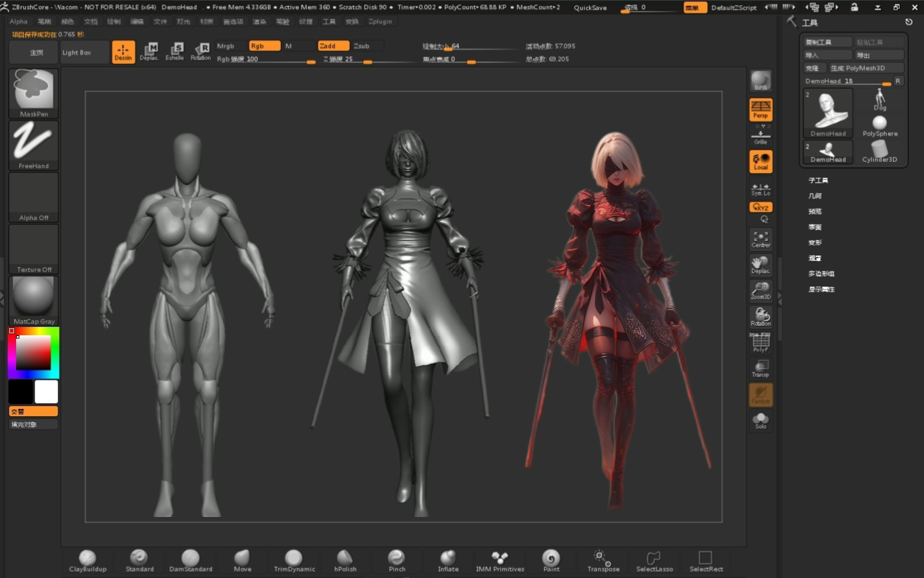Enable Mrgb mode
This screenshot has height=578, width=924.
click(x=230, y=46)
